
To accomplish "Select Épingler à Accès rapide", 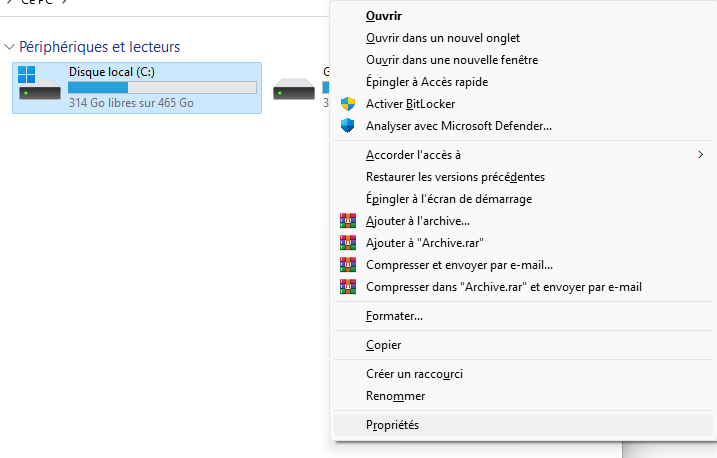I will point(523,82).
